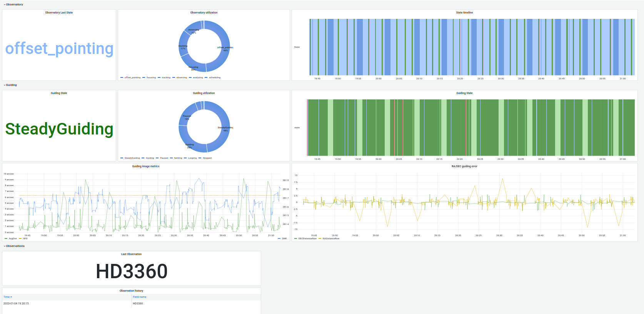Sort table by Field name column header
The width and height of the screenshot is (644, 314).
coord(196,297)
